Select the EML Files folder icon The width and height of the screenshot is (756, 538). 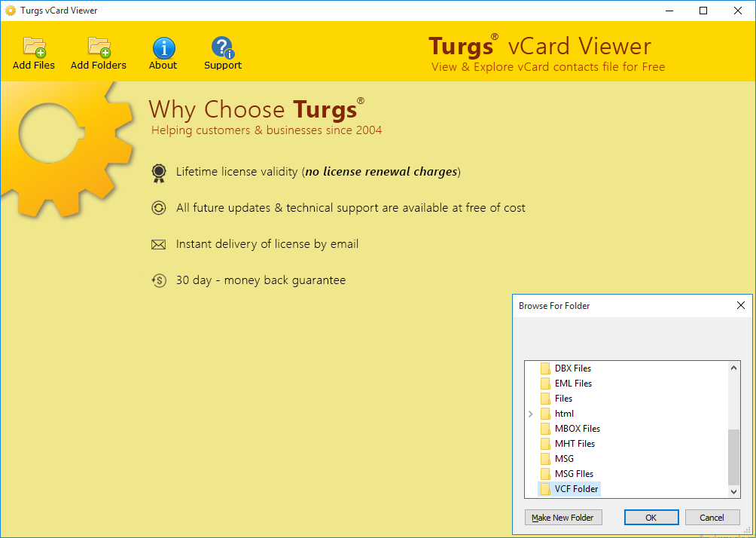(545, 383)
